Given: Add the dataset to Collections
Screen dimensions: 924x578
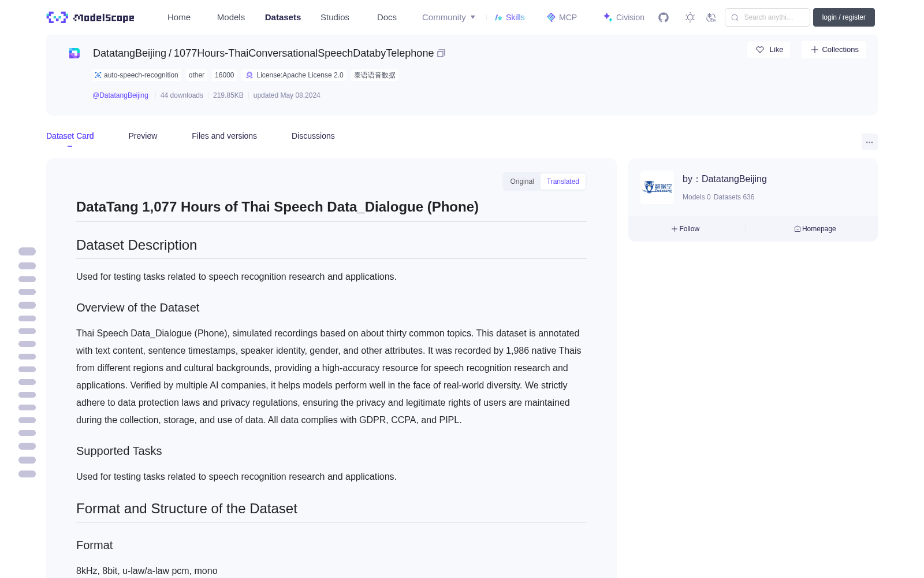Looking at the screenshot, I should point(834,50).
